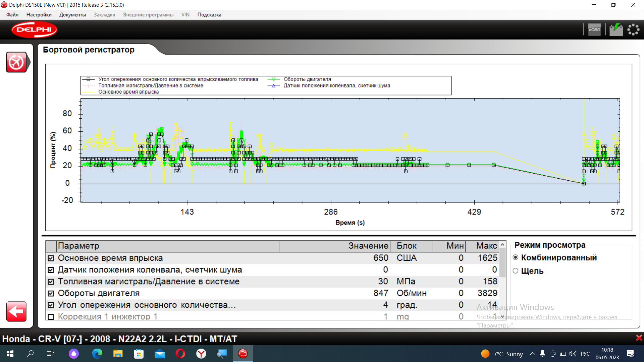
Task: Launch Yandex browser from the taskbar
Action: tap(201, 354)
